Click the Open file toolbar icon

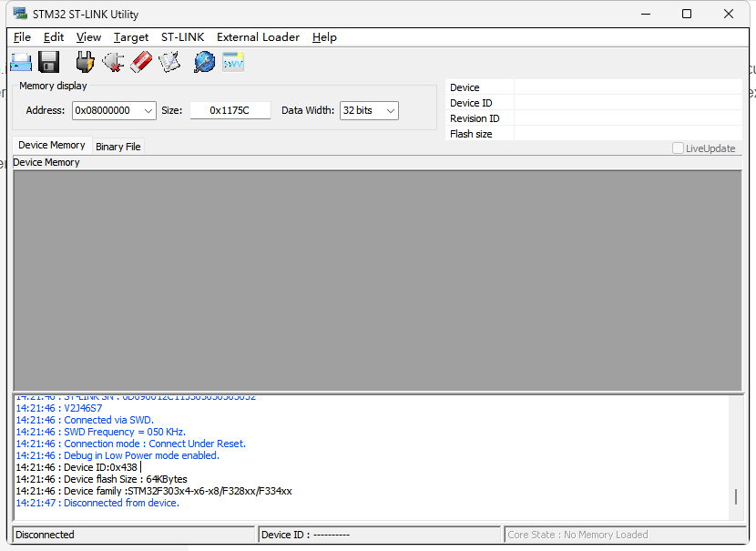click(21, 62)
